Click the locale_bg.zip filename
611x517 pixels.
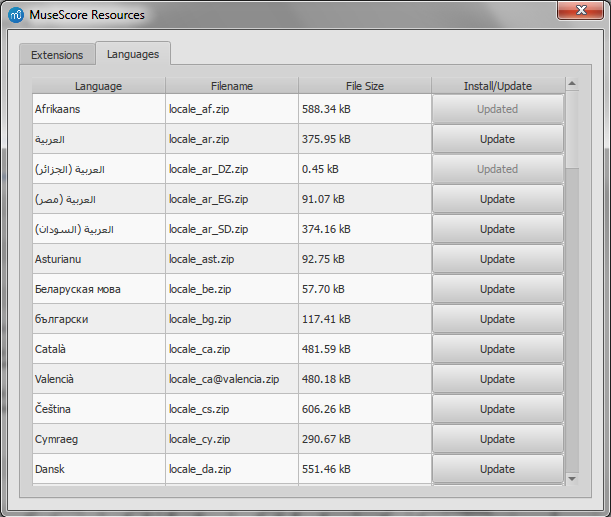tap(200, 319)
